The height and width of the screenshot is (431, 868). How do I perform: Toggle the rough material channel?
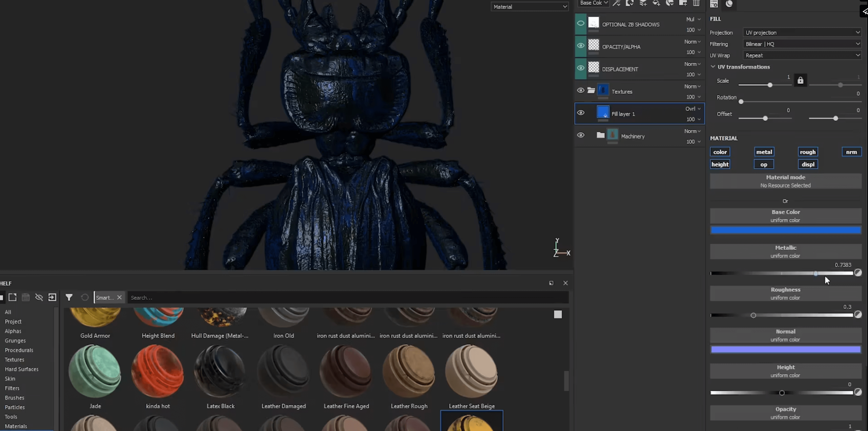point(808,152)
